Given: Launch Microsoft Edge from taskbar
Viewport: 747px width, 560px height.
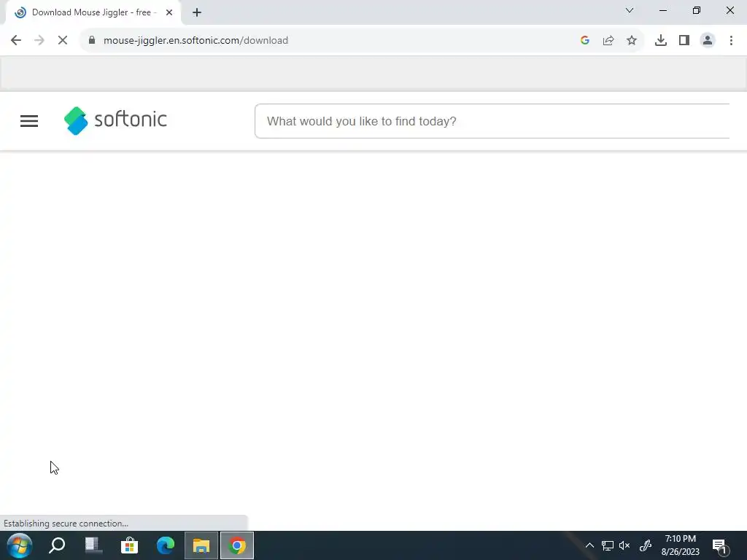Looking at the screenshot, I should pyautogui.click(x=166, y=545).
